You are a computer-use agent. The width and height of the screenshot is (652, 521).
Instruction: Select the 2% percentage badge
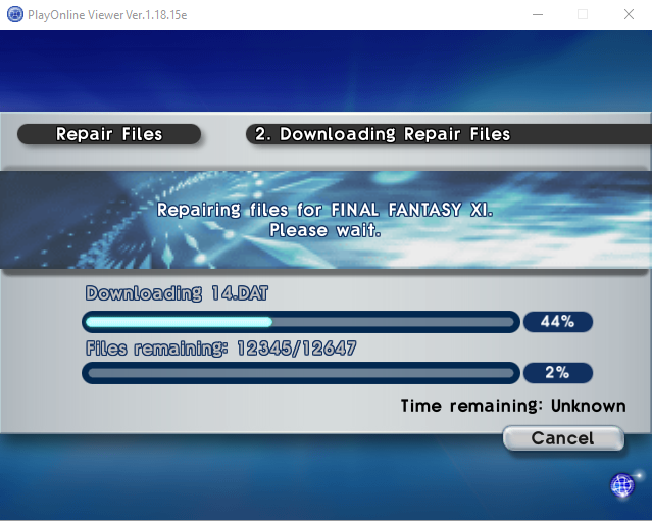click(x=558, y=373)
